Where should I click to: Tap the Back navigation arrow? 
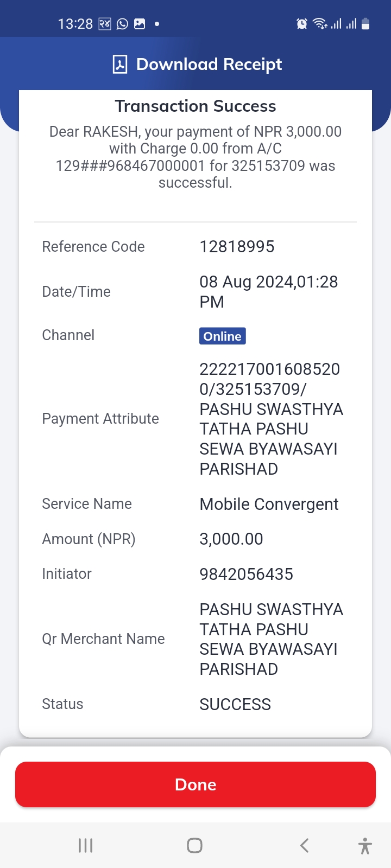[304, 845]
